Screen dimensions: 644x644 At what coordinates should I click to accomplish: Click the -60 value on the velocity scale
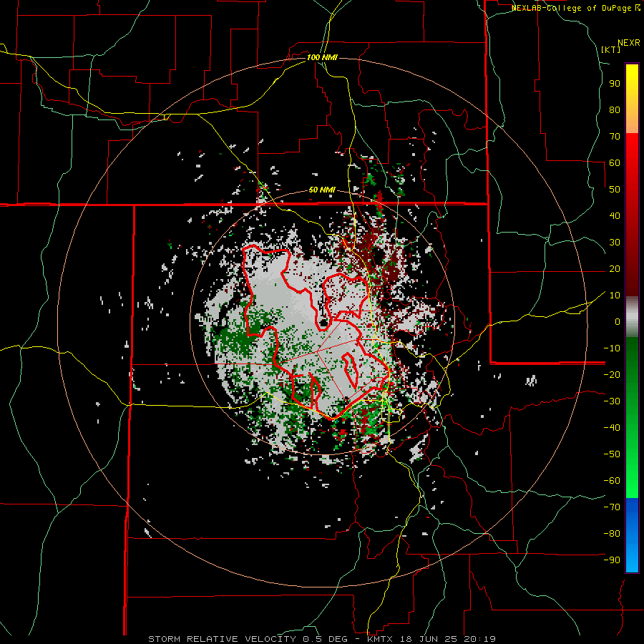pyautogui.click(x=612, y=481)
